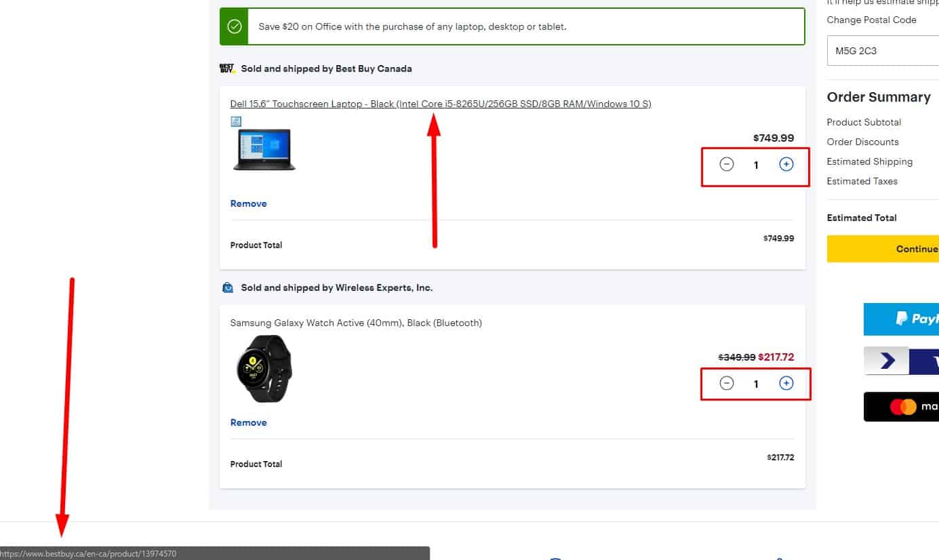Open Samsung Galaxy Watch Active product title
This screenshot has width=939, height=560.
[x=356, y=323]
